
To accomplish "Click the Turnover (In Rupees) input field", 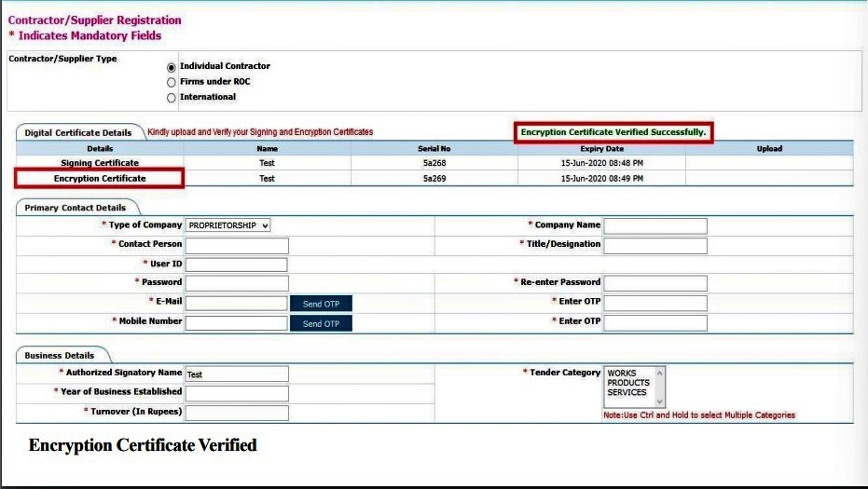I will coord(237,413).
